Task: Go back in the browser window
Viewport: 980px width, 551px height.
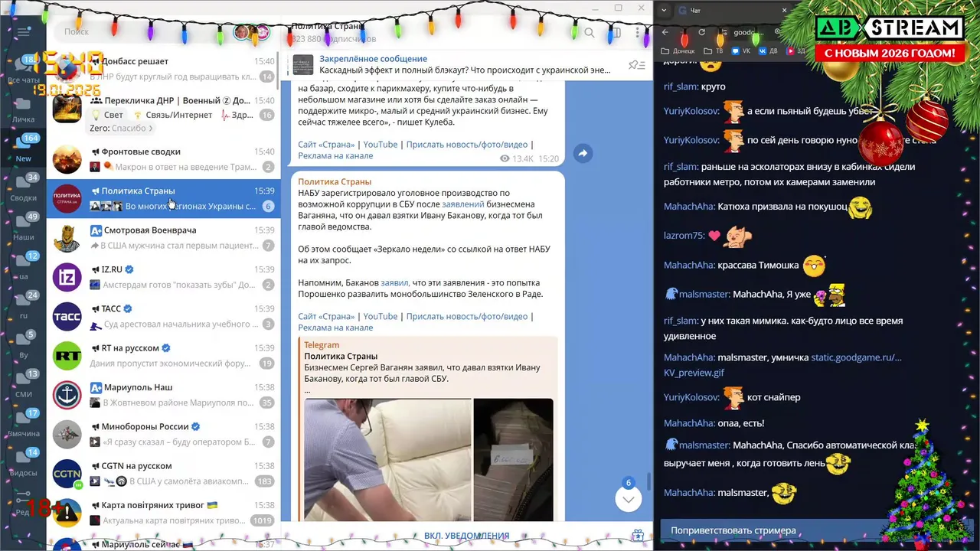Action: click(665, 32)
